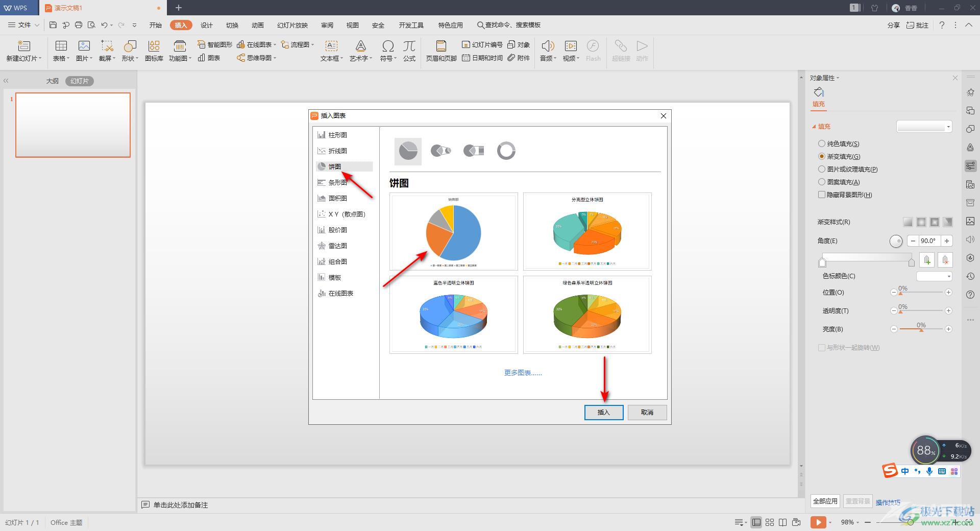Open the 操作技巧 tips link
The width and height of the screenshot is (980, 531).
[x=888, y=502]
